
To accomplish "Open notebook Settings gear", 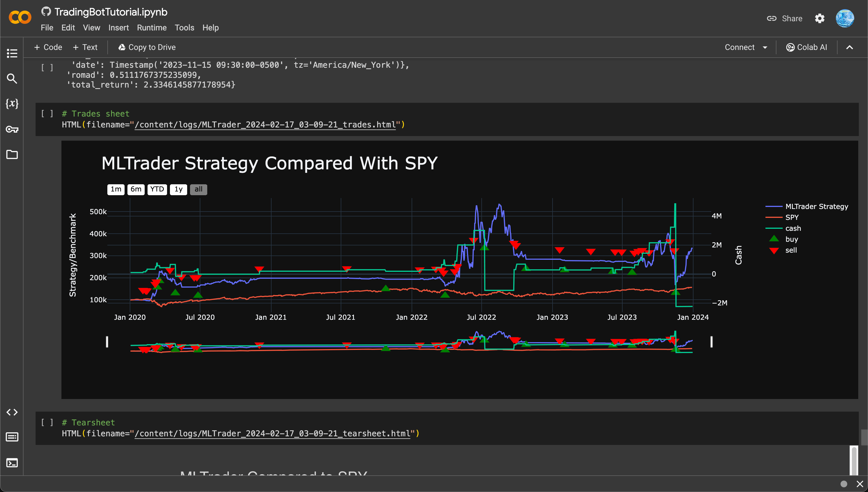I will (x=819, y=18).
